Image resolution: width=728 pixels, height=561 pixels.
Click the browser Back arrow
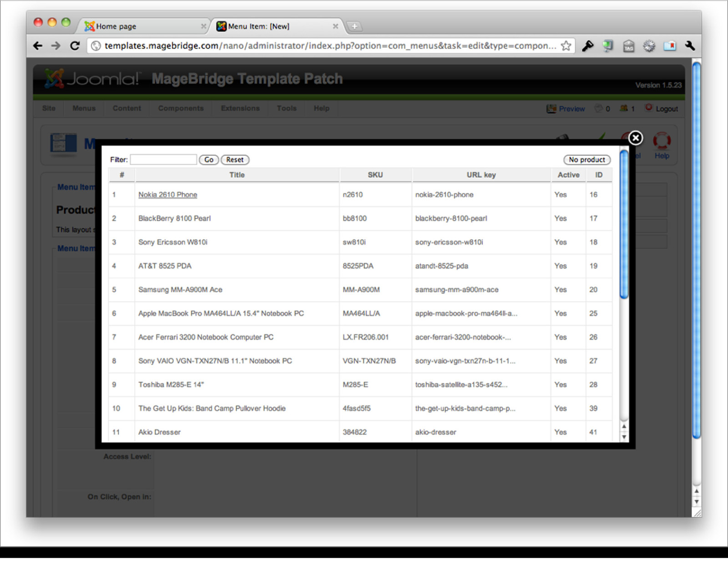(x=38, y=46)
